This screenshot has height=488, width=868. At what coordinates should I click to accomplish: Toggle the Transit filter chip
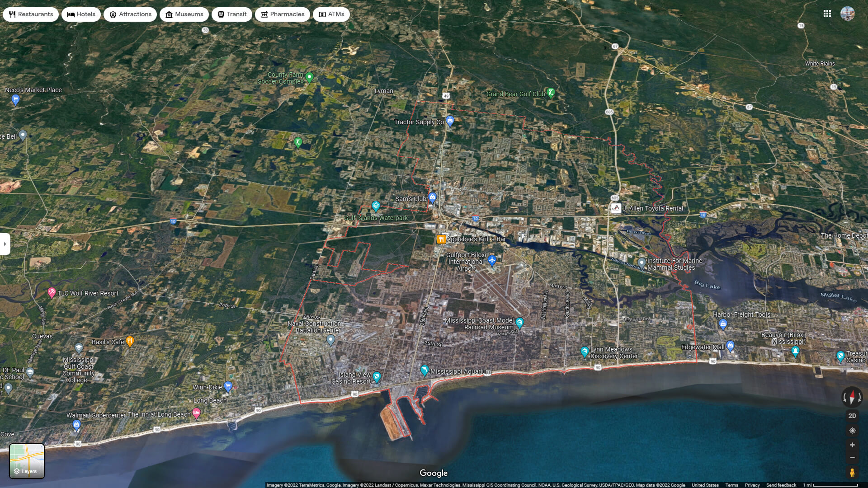click(x=232, y=14)
